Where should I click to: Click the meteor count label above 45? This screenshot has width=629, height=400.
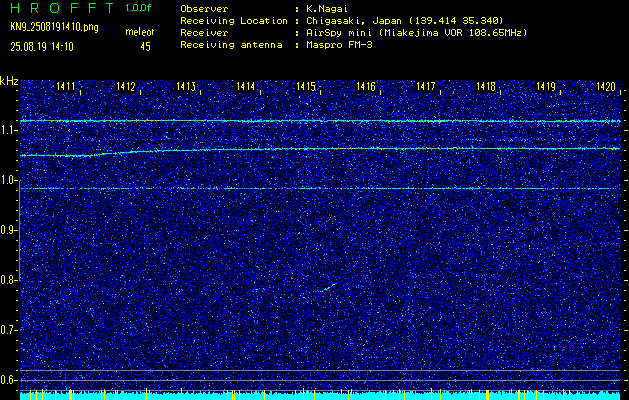(x=140, y=32)
